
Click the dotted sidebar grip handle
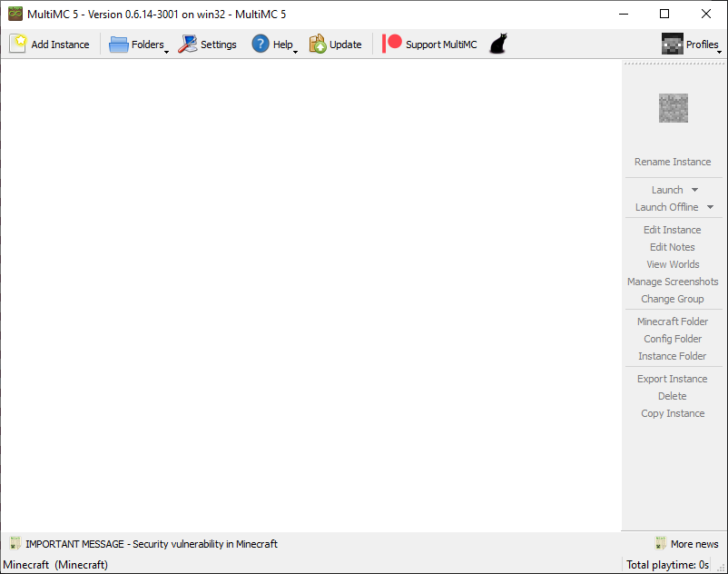674,64
